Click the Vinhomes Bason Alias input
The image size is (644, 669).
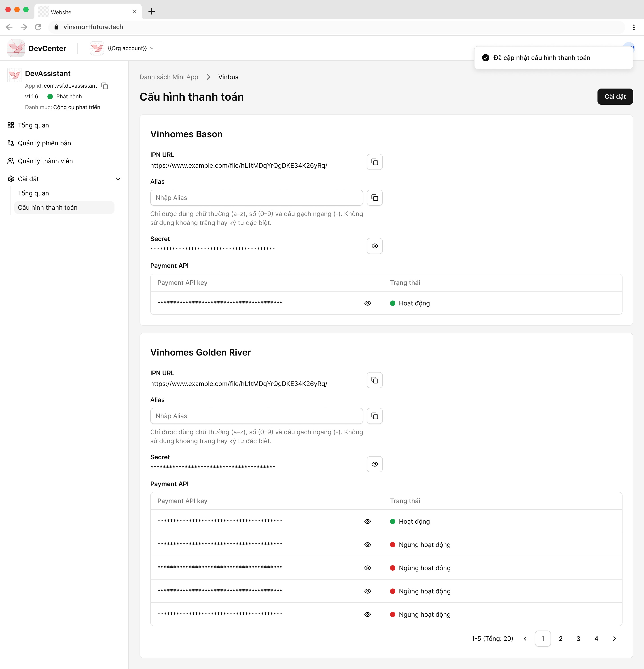click(256, 198)
